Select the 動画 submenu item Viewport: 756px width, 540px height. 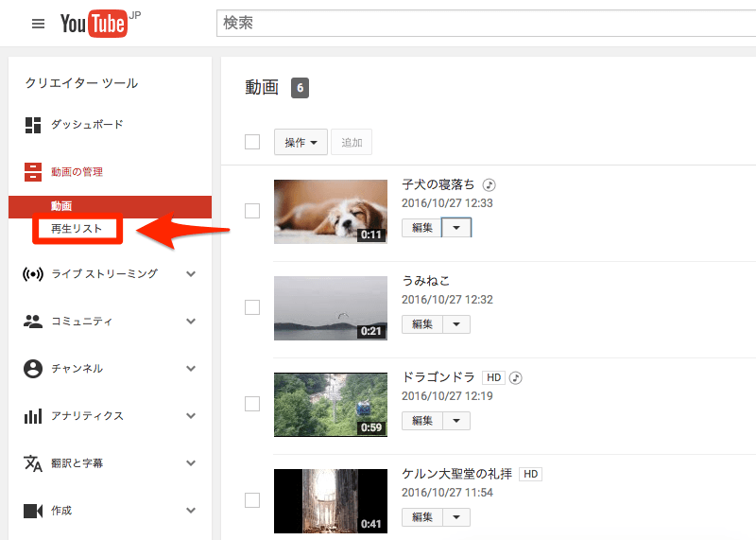110,206
